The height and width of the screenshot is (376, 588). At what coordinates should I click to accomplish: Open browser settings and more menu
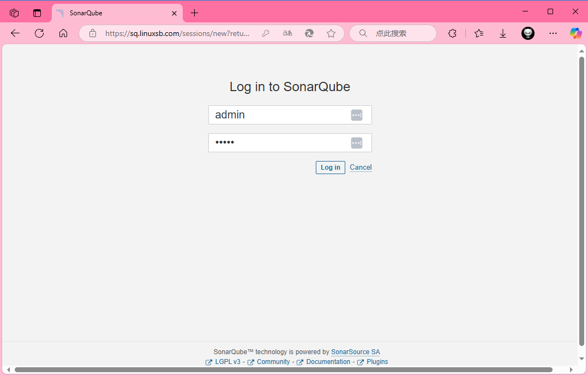pyautogui.click(x=553, y=33)
